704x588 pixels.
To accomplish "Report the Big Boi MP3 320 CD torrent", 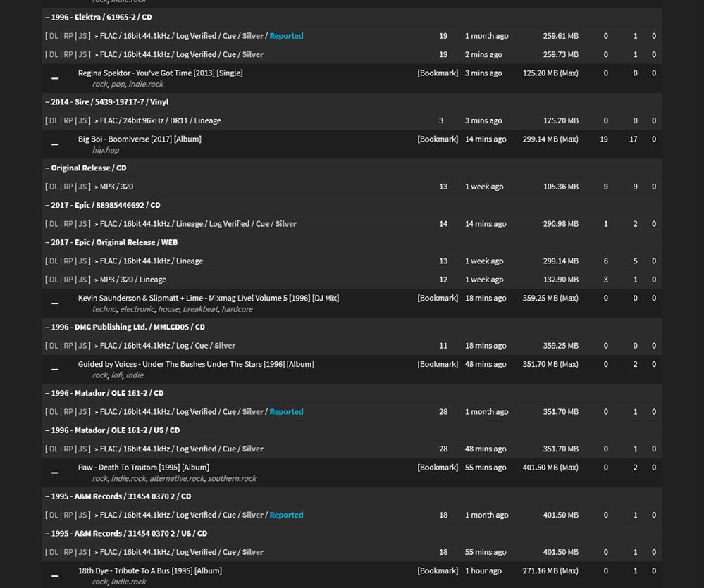I will click(x=68, y=187).
